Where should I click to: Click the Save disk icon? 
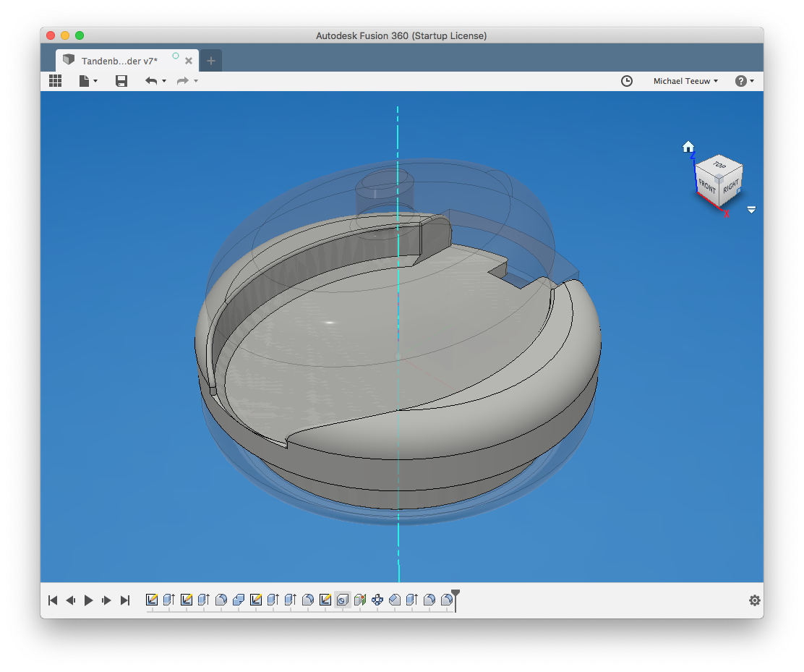121,81
